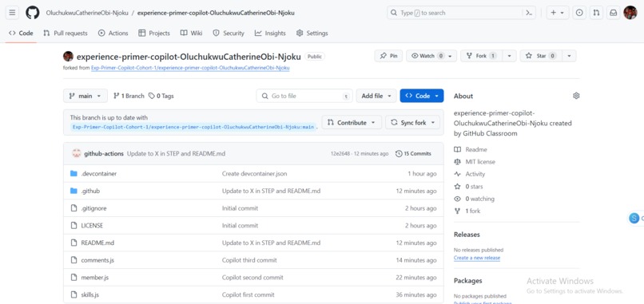Open the skills.js file
Screen dimensions: 644x304
(90, 294)
